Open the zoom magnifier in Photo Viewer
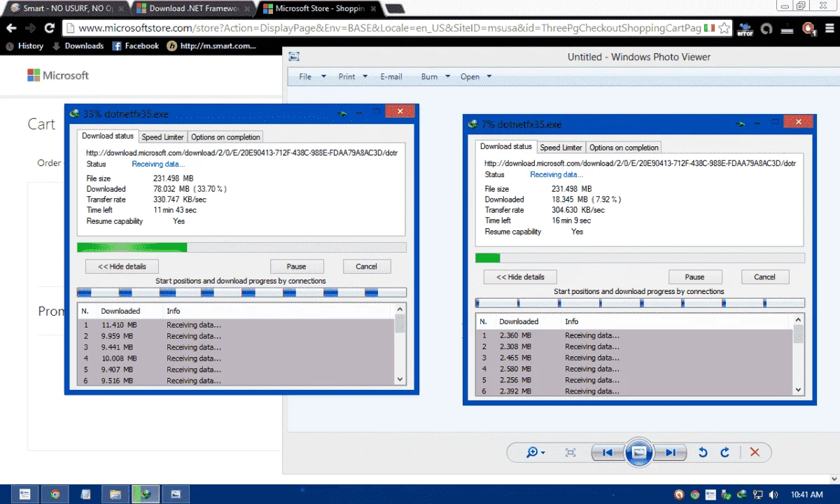This screenshot has width=840, height=504. (536, 452)
